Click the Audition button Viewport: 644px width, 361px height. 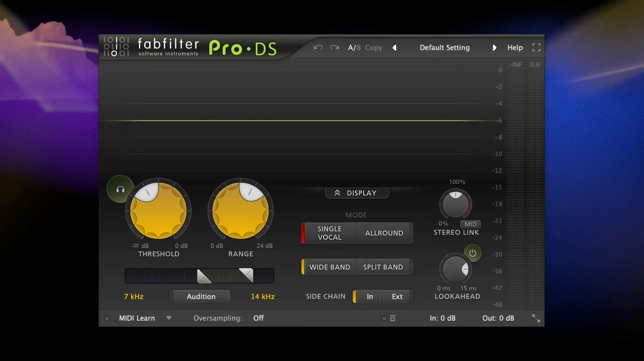click(x=201, y=297)
